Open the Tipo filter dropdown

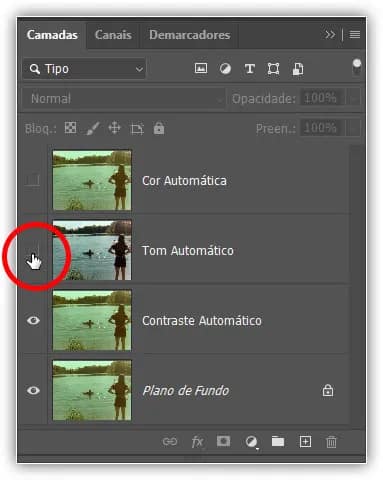pos(84,69)
